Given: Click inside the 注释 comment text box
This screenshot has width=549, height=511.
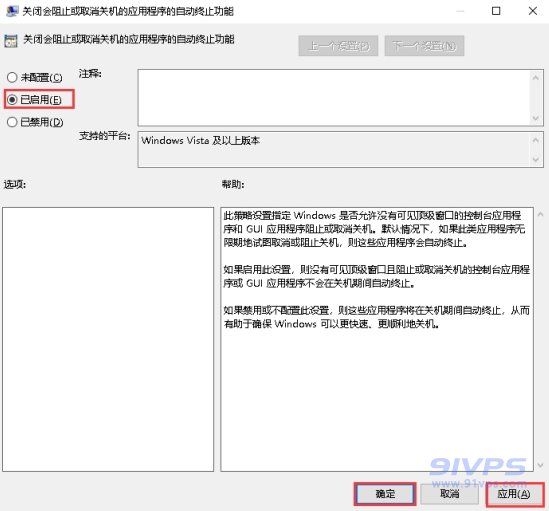Looking at the screenshot, I should (334, 98).
